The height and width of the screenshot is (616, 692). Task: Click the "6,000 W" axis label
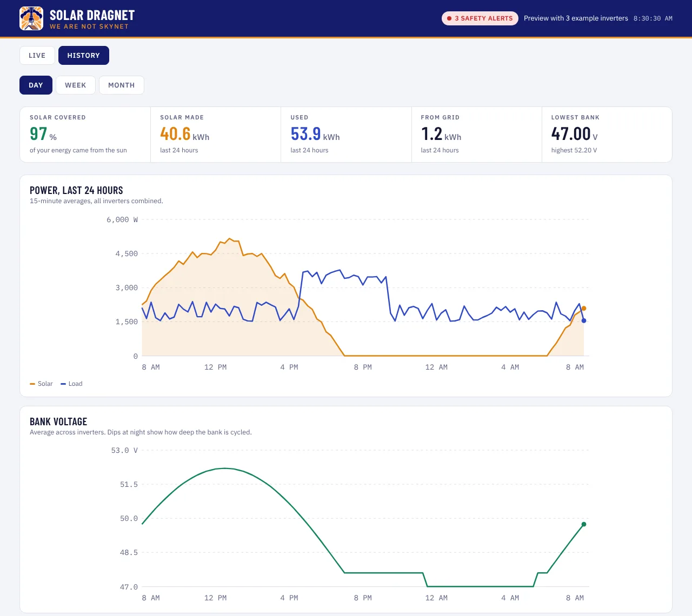click(x=122, y=219)
